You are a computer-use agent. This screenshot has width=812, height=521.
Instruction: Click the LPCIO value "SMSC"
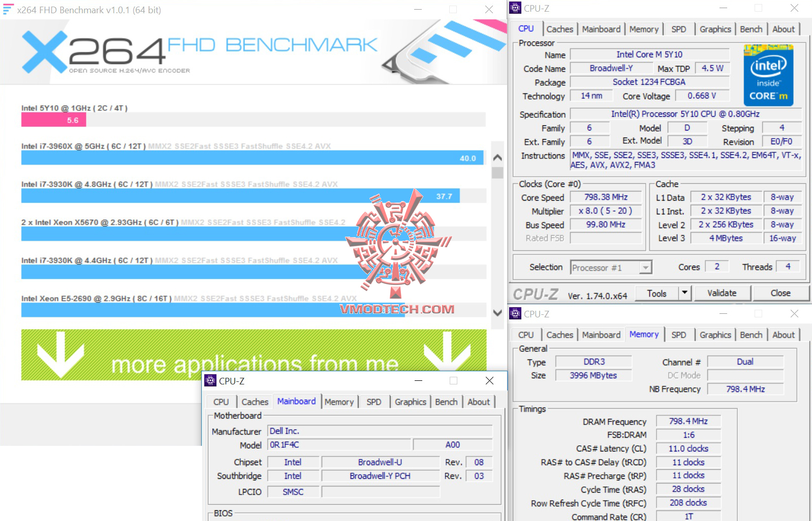[293, 492]
